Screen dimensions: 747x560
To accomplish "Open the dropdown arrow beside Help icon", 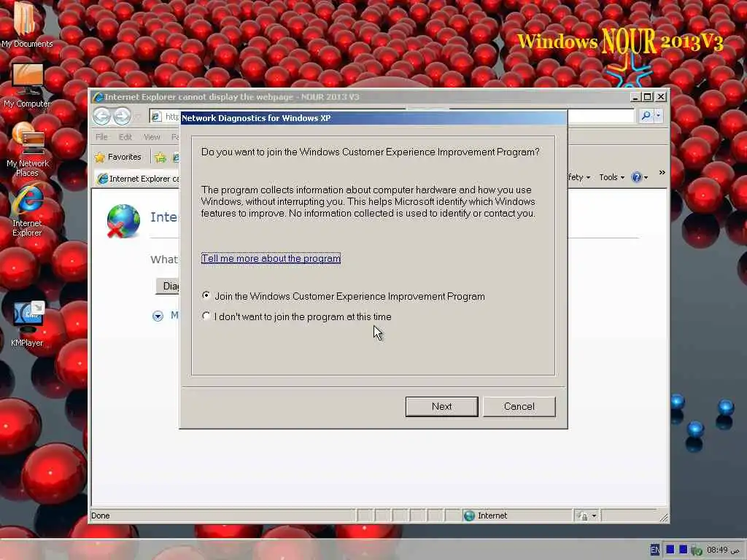I will click(x=646, y=178).
